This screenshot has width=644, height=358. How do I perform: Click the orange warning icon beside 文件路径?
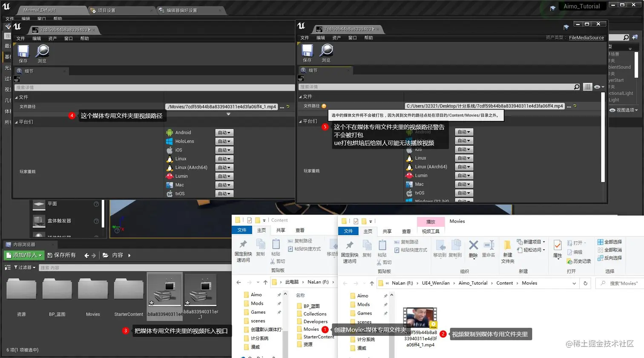click(x=324, y=106)
